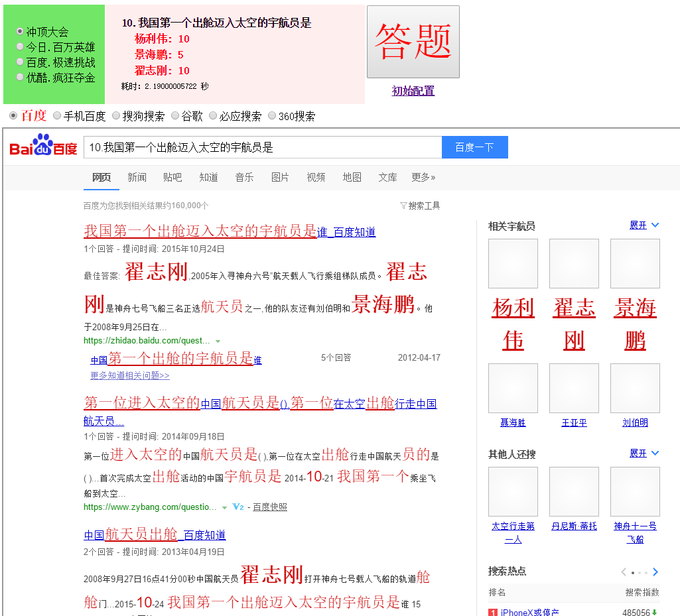Select the 冲顶大会 radio option
This screenshot has width=680, height=616.
(20, 31)
